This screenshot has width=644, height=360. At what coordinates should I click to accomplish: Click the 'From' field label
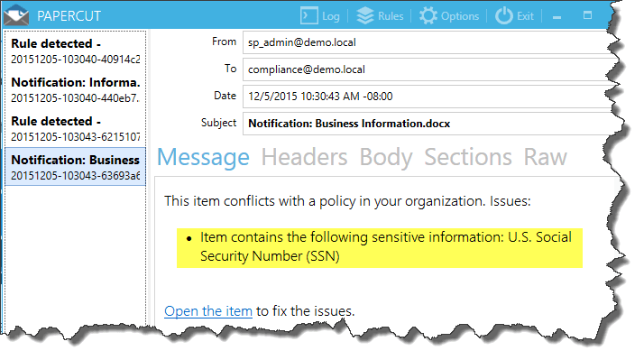(224, 42)
